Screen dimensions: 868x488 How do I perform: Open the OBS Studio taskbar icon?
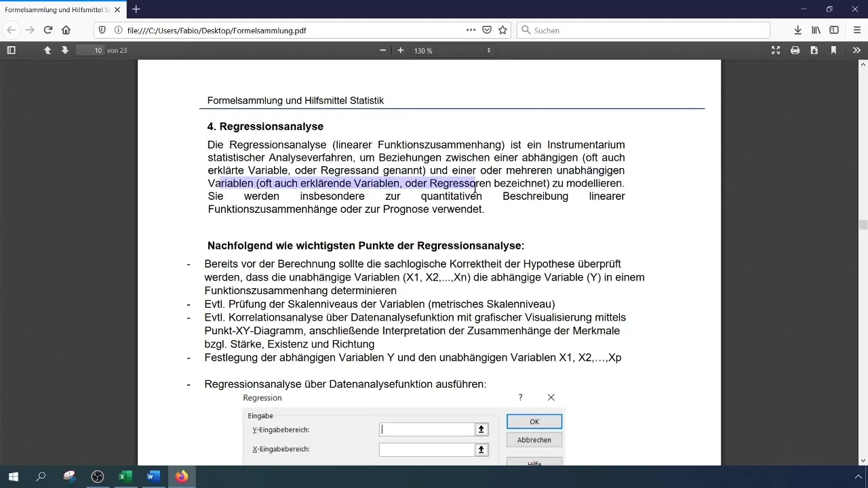(98, 476)
